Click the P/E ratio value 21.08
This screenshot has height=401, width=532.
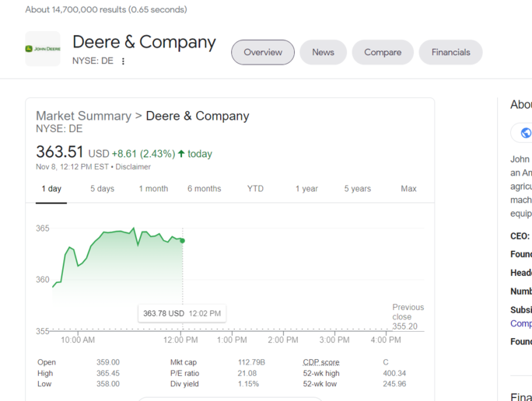[247, 373]
